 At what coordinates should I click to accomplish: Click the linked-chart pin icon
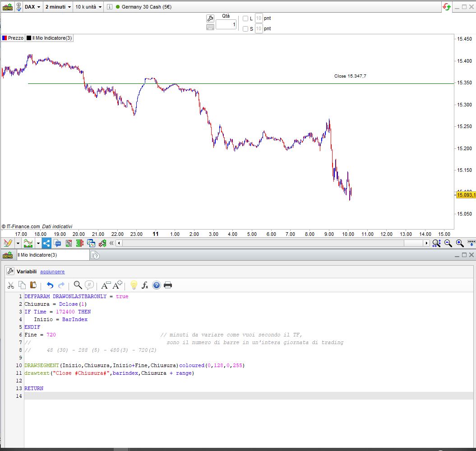[19, 7]
